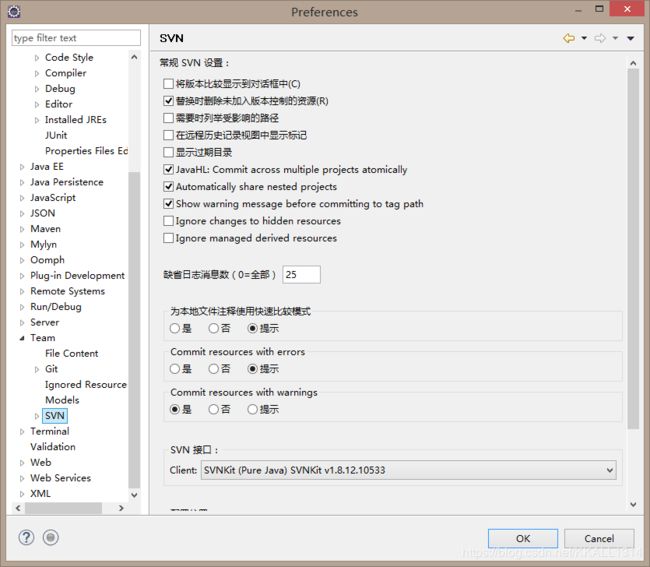Select Java Persistence in the tree
This screenshot has height=567, width=650.
[x=67, y=182]
